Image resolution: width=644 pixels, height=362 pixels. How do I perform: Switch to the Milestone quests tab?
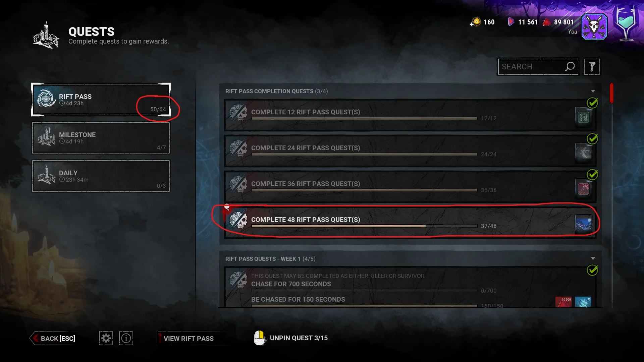[x=101, y=138]
